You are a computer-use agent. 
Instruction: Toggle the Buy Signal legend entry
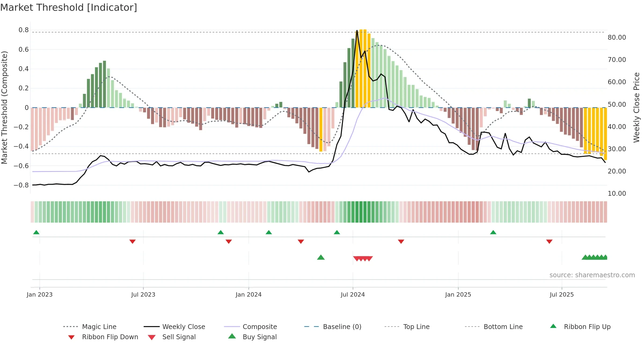(252, 337)
